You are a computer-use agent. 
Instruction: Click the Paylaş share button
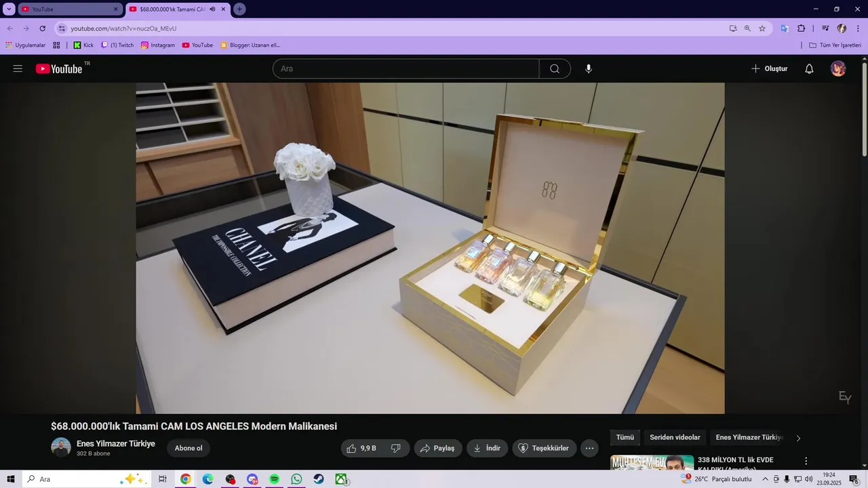(438, 448)
